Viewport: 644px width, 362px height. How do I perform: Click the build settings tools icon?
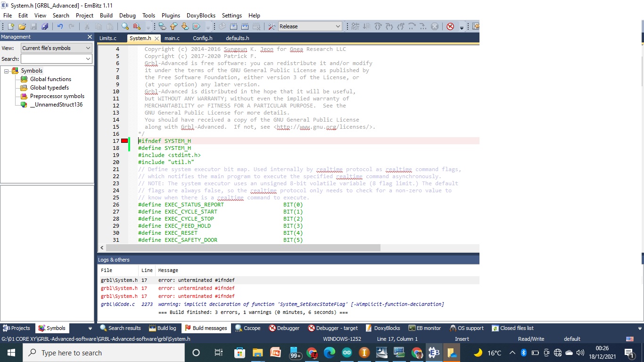coord(272,26)
